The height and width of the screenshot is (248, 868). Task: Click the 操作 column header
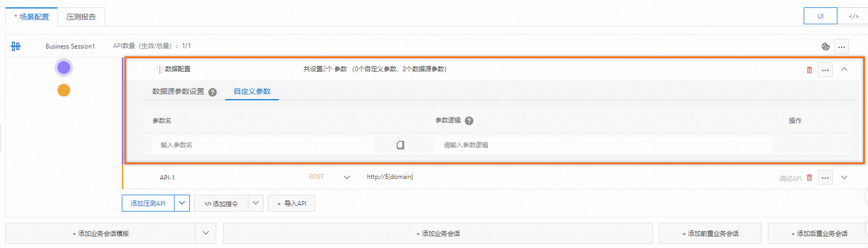tap(795, 121)
